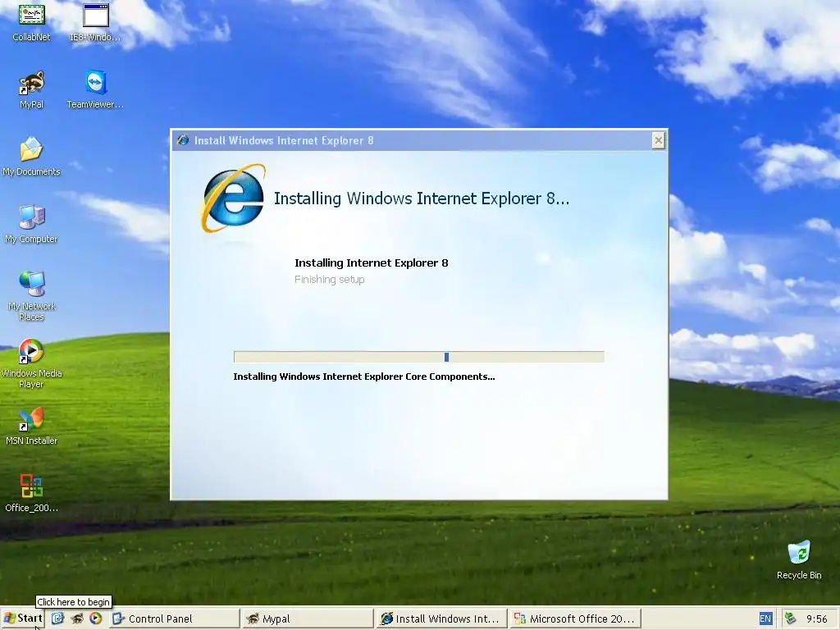Click the Show Desktop quick launch icon
This screenshot has width=840, height=630.
coord(58,619)
